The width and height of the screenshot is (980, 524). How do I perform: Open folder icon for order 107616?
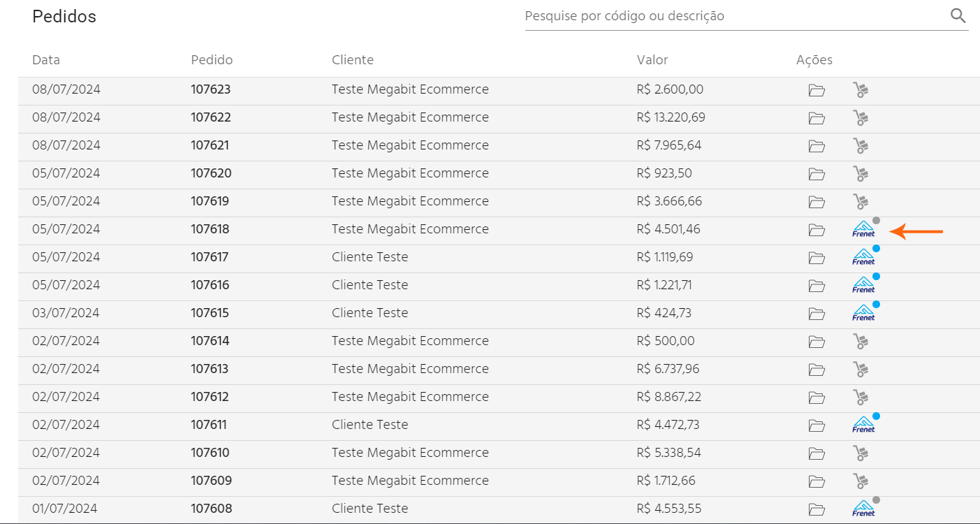[817, 286]
